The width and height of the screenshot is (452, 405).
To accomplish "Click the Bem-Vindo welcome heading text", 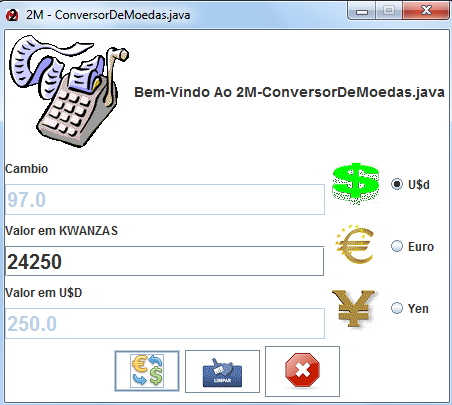I will (x=289, y=92).
